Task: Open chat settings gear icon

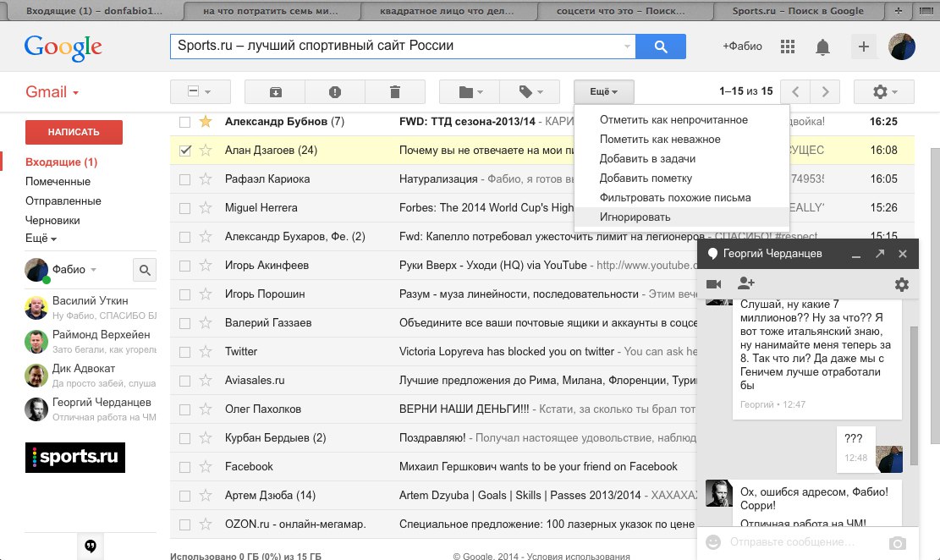Action: [x=902, y=285]
